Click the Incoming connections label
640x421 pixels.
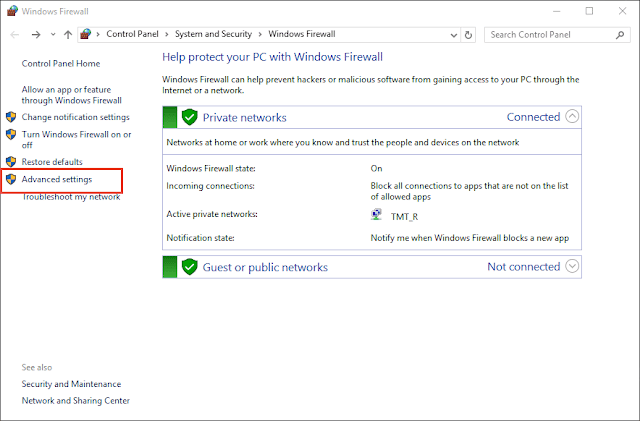pyautogui.click(x=210, y=186)
